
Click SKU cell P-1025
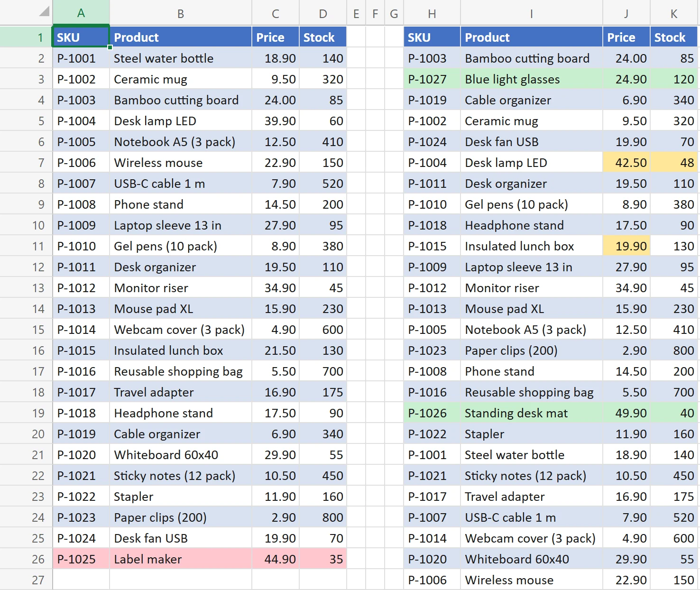pyautogui.click(x=81, y=559)
